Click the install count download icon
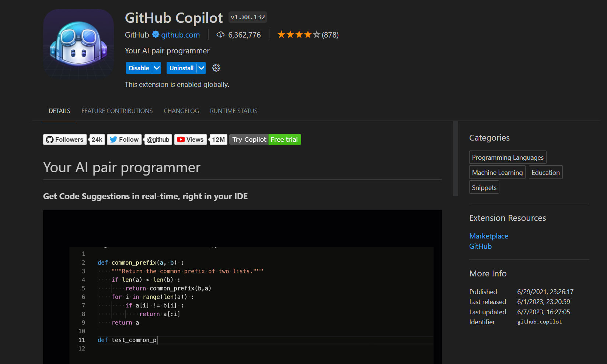The width and height of the screenshot is (607, 364). tap(220, 35)
